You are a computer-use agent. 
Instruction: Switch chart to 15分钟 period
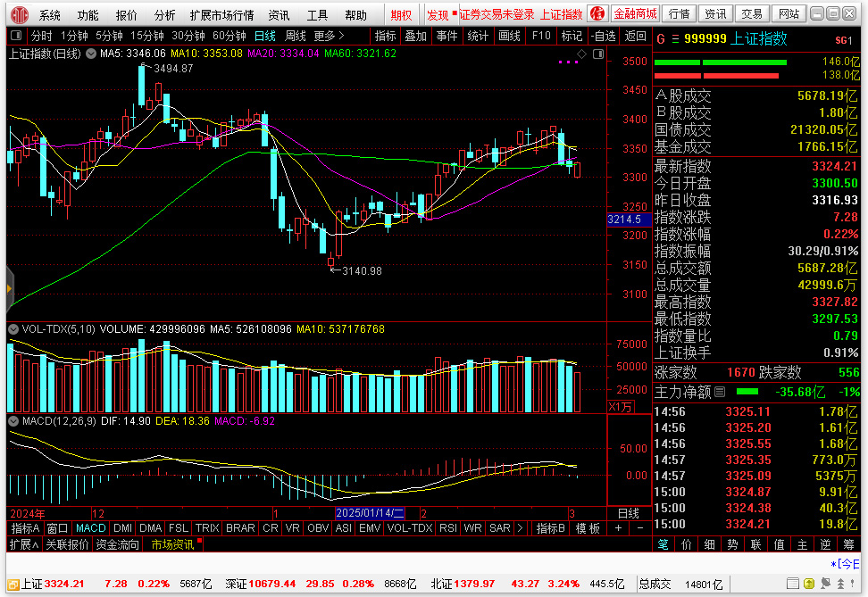tap(147, 36)
